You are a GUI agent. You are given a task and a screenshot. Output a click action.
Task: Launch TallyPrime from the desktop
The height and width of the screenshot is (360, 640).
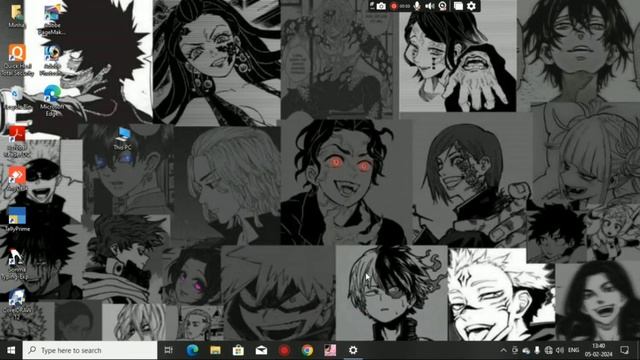[x=17, y=220]
